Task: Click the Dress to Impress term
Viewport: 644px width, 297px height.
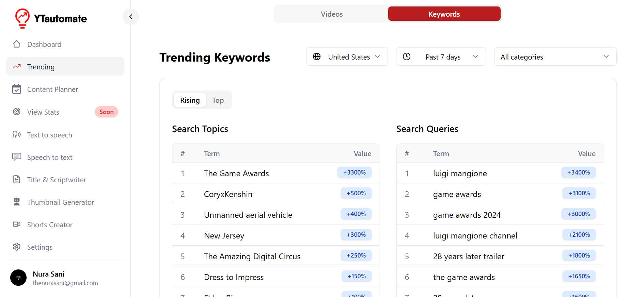Action: pos(234,277)
